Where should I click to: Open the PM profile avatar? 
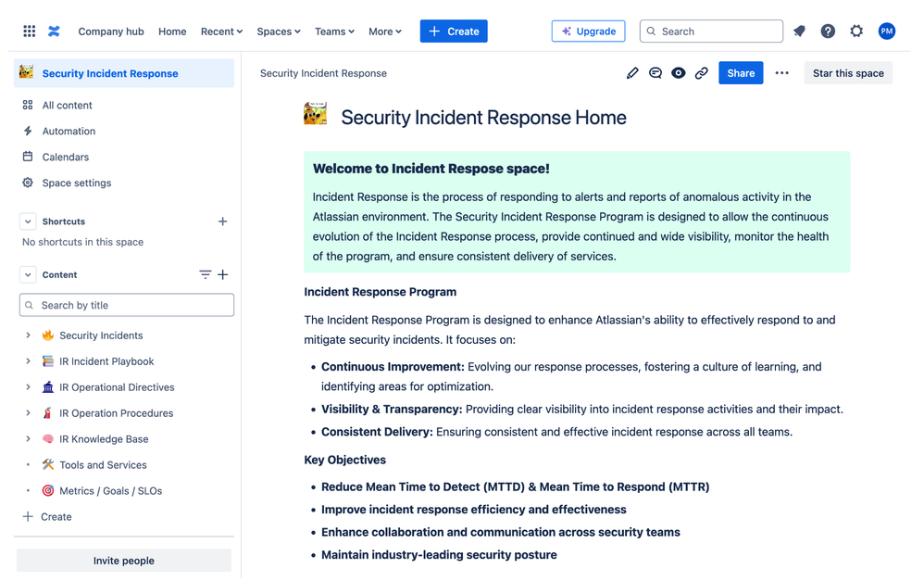click(886, 32)
